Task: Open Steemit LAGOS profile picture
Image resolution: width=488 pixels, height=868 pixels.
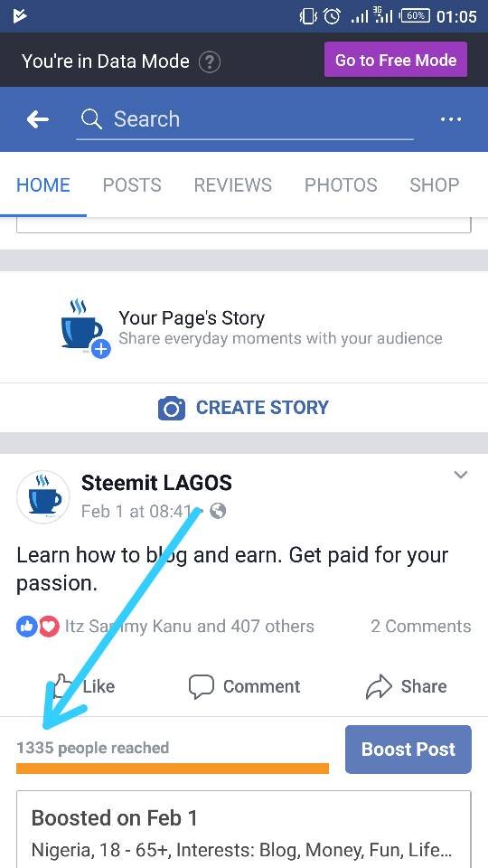Action: point(43,496)
